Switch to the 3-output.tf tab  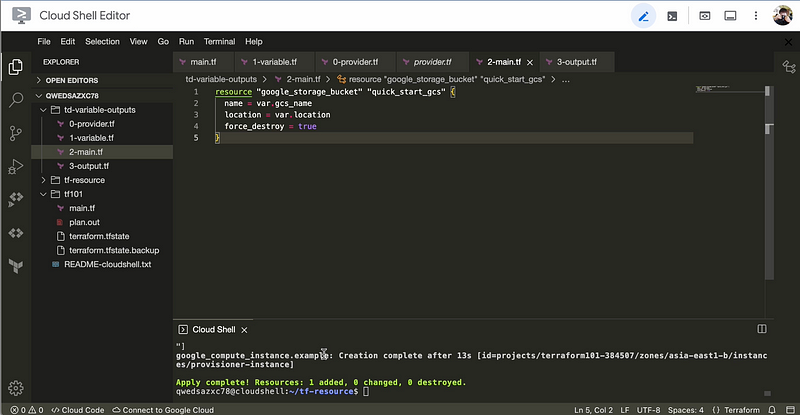coord(577,62)
